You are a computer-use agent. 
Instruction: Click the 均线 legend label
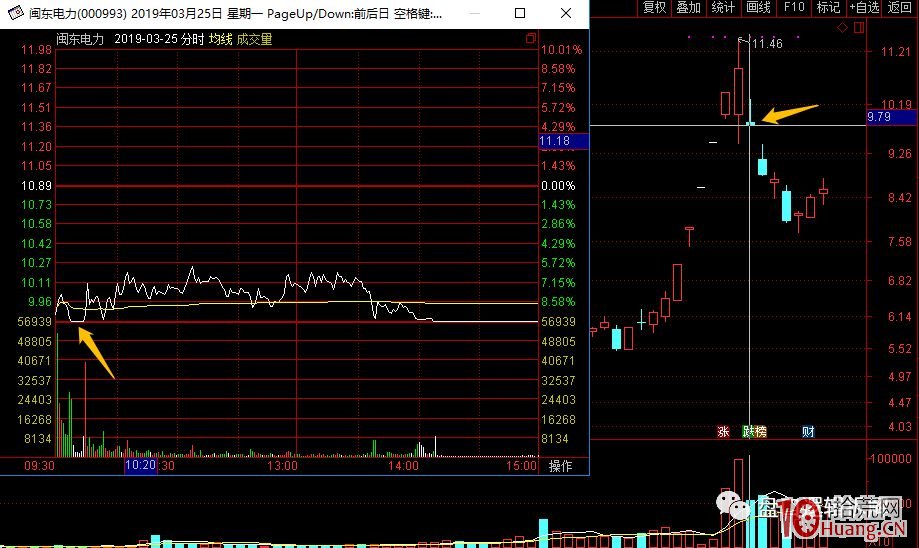coord(220,39)
